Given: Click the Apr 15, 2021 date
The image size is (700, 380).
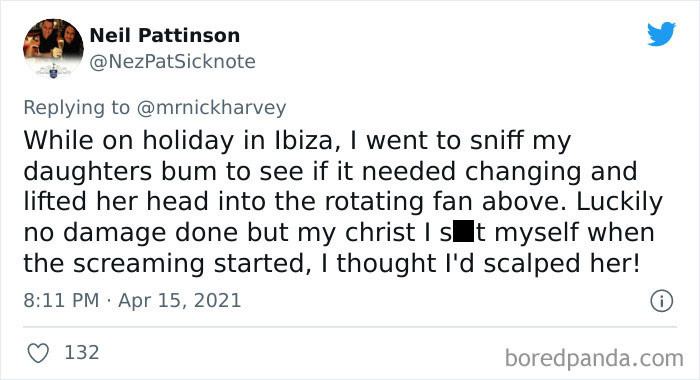Looking at the screenshot, I should (x=179, y=301).
